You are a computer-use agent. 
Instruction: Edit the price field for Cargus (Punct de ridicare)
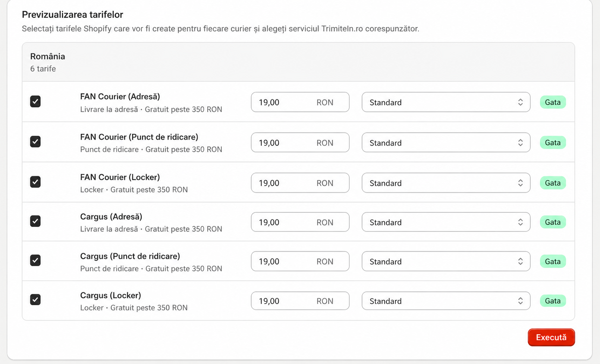300,261
